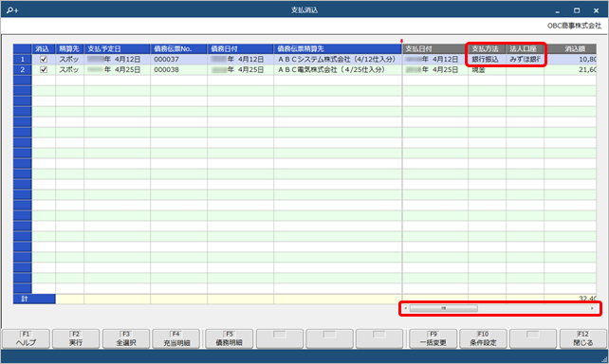Select row header number 2
The width and height of the screenshot is (609, 364).
coord(23,70)
